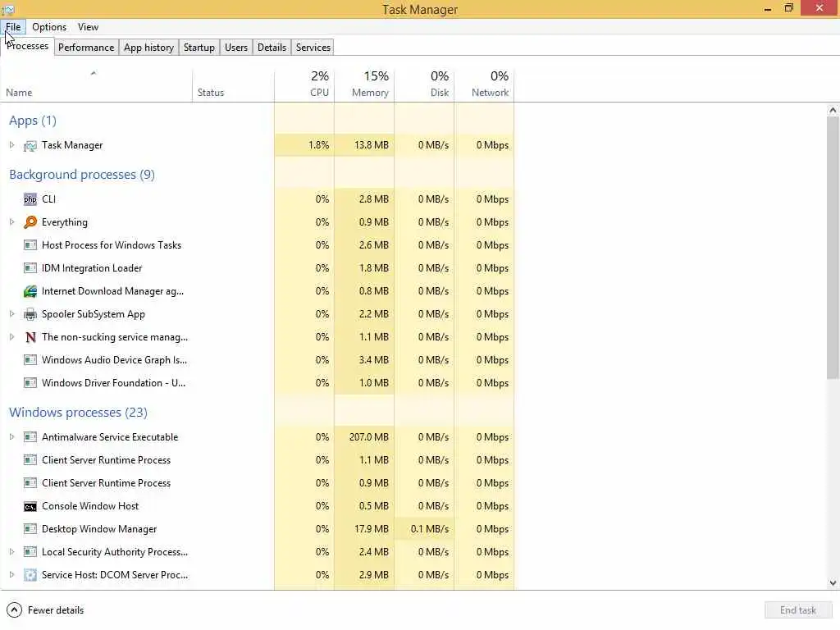
Task: Click Windows Driver Foundation icon
Action: point(30,383)
